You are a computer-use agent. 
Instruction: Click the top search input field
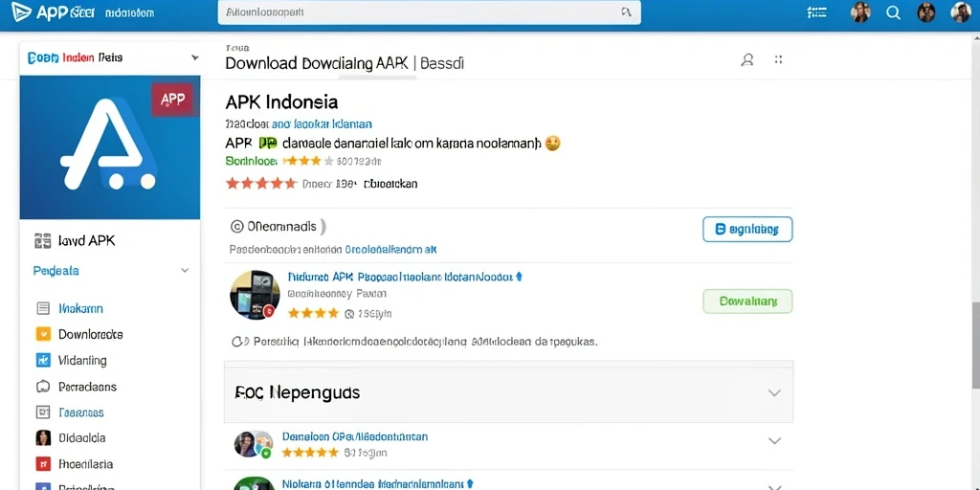click(x=429, y=12)
